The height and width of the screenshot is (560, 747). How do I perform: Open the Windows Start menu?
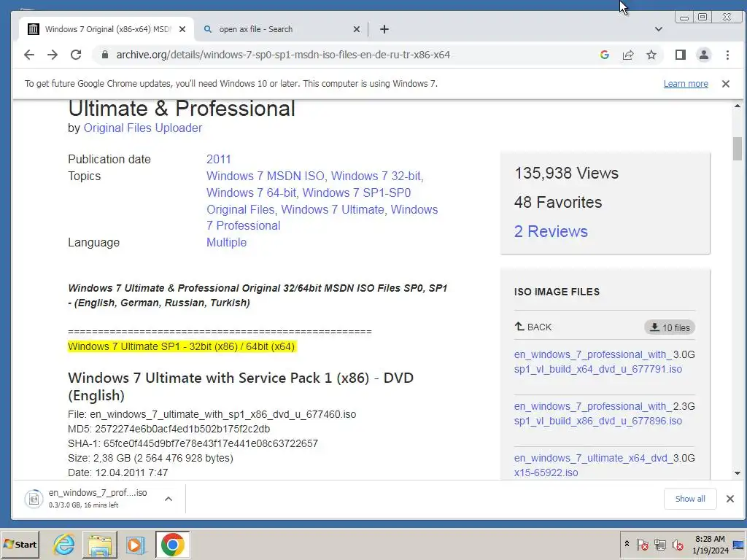pos(20,544)
